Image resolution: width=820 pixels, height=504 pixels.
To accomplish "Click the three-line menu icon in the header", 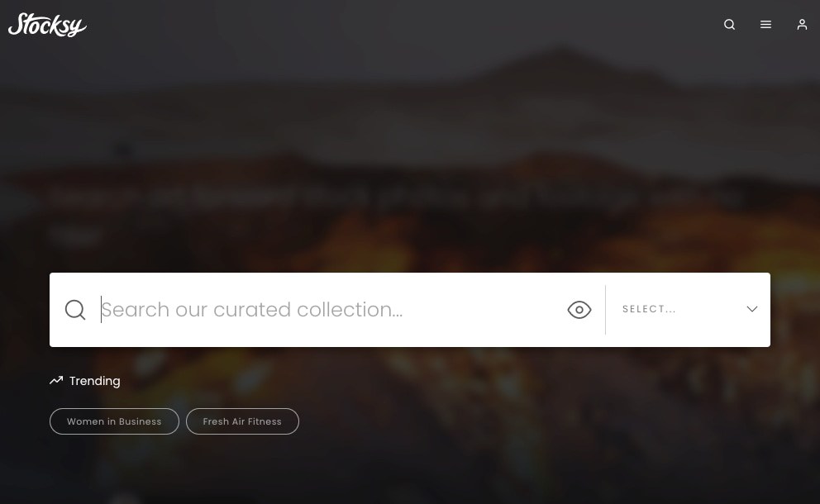I will (x=765, y=25).
